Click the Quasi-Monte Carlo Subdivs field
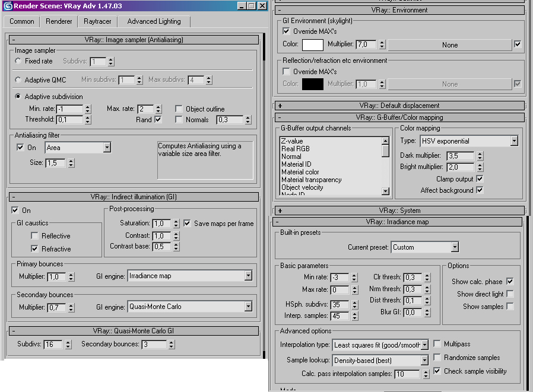The image size is (533, 392). pos(53,345)
